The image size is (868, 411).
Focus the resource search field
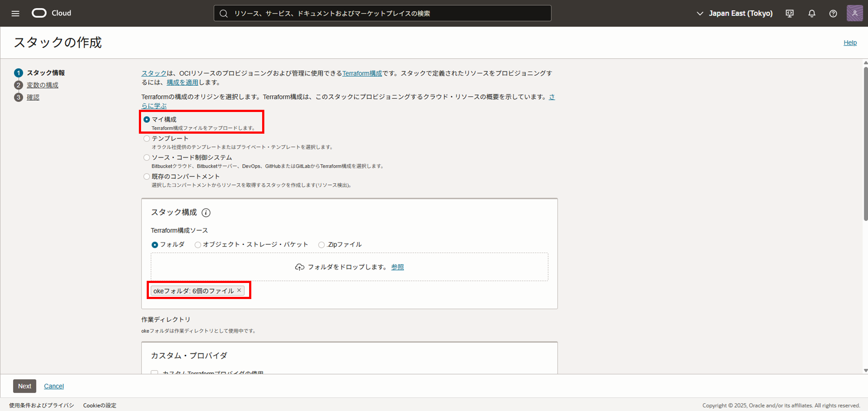tap(382, 13)
